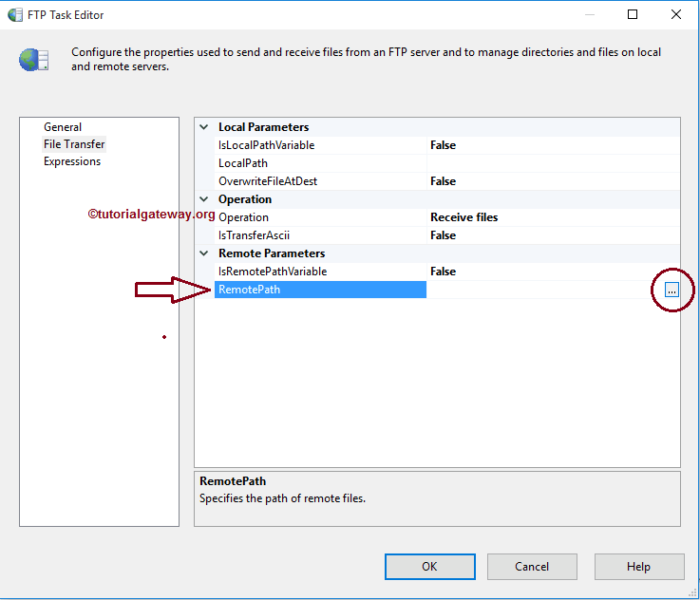Click the Local Parameters header text

coord(263,127)
